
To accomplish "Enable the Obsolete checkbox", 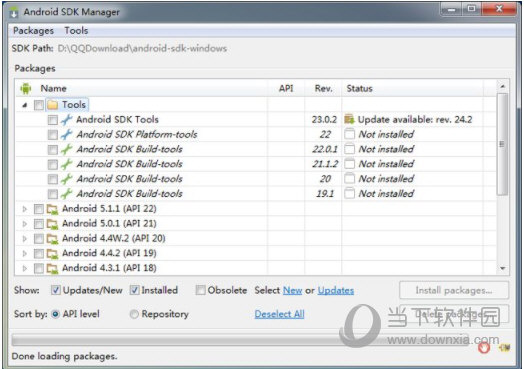I will click(201, 290).
